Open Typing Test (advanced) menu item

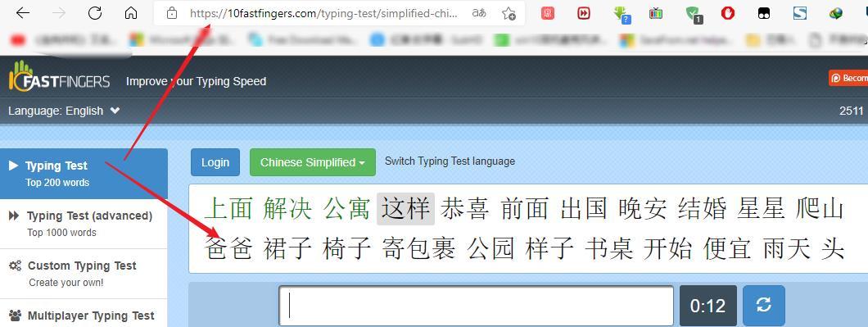pyautogui.click(x=84, y=224)
